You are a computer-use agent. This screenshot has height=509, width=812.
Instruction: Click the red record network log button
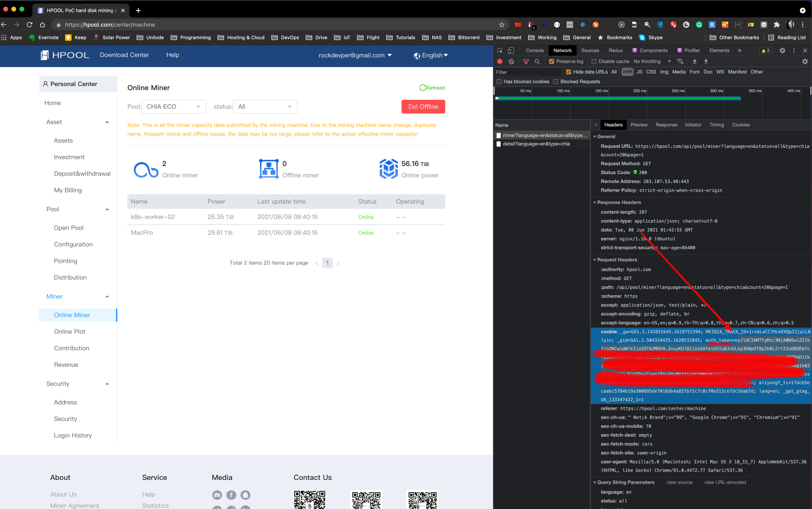point(500,61)
